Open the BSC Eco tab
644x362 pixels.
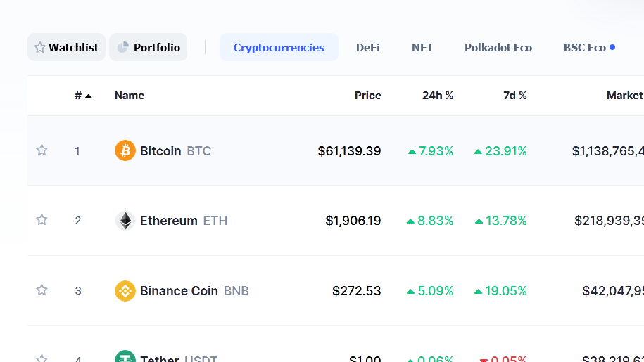[585, 48]
